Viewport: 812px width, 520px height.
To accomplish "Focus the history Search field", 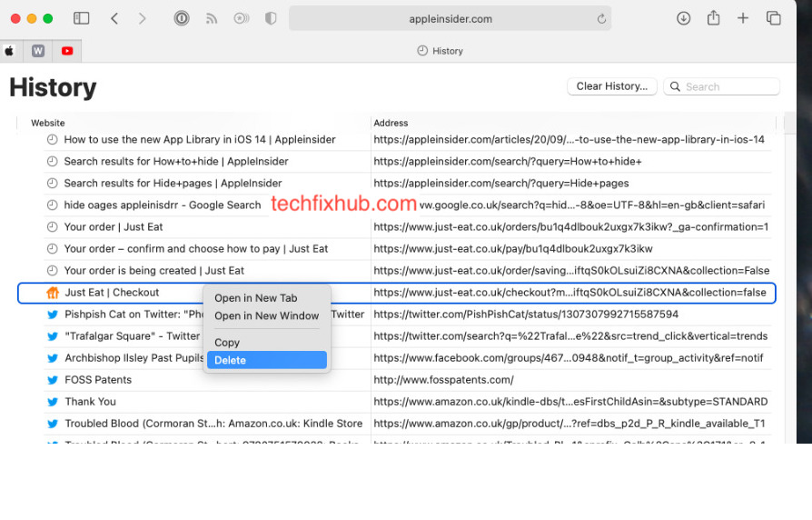I will (x=721, y=86).
